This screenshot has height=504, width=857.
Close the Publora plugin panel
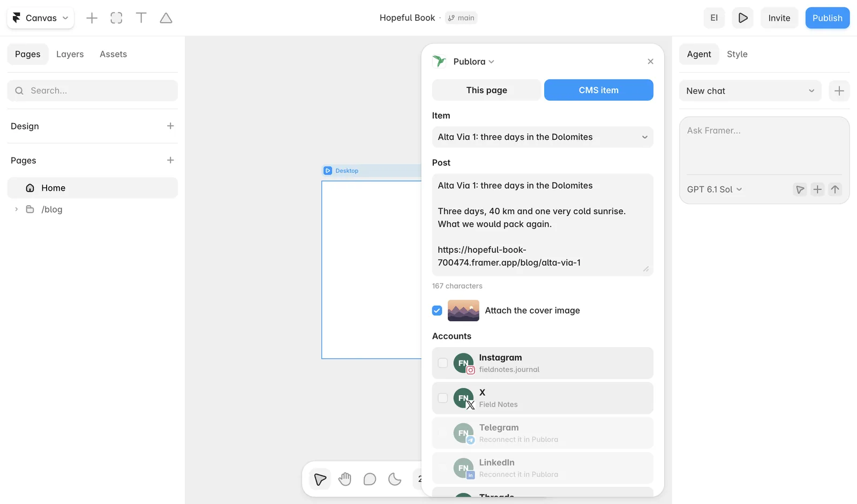(x=650, y=62)
